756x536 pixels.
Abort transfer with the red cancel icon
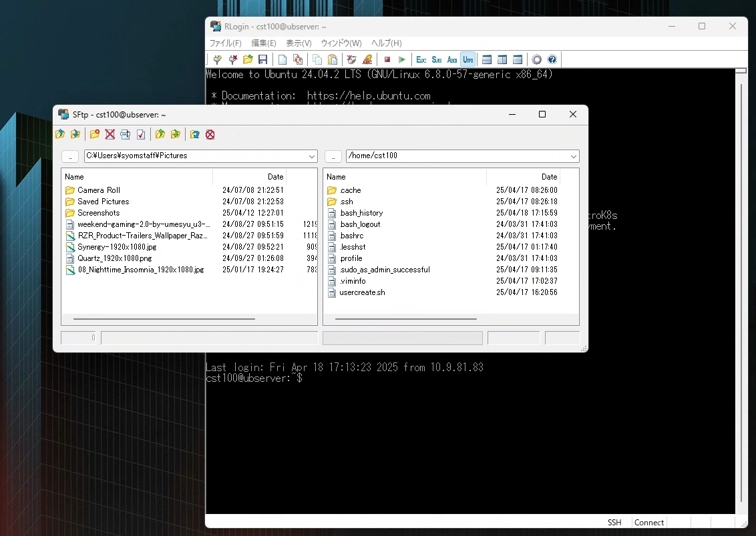tap(210, 135)
